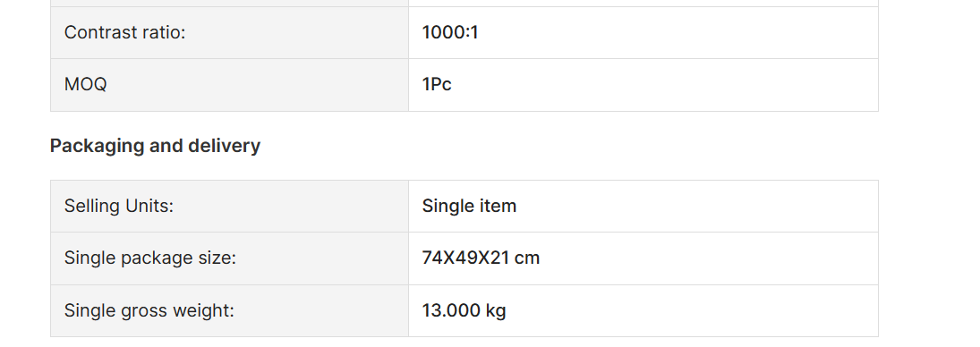Click the Single gross weight label
Viewport: 980px width, 347px height.
149,310
